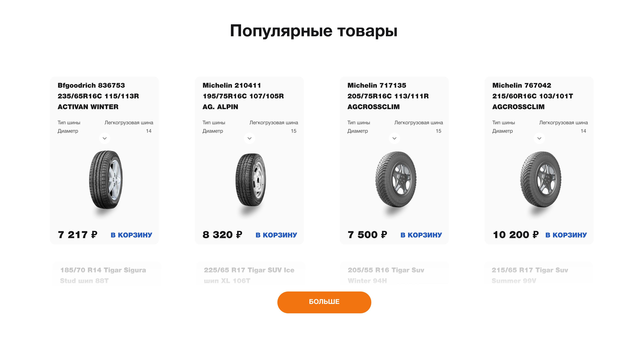Add Bfgoodrich ACTIVAN WINTER tire to cart
Image resolution: width=644 pixels, height=360 pixels.
pyautogui.click(x=131, y=235)
